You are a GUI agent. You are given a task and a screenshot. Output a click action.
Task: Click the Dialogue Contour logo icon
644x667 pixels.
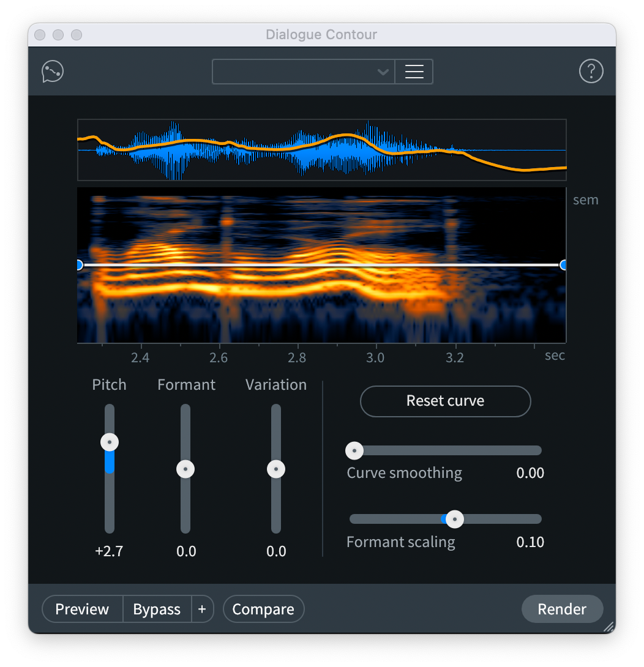click(53, 72)
